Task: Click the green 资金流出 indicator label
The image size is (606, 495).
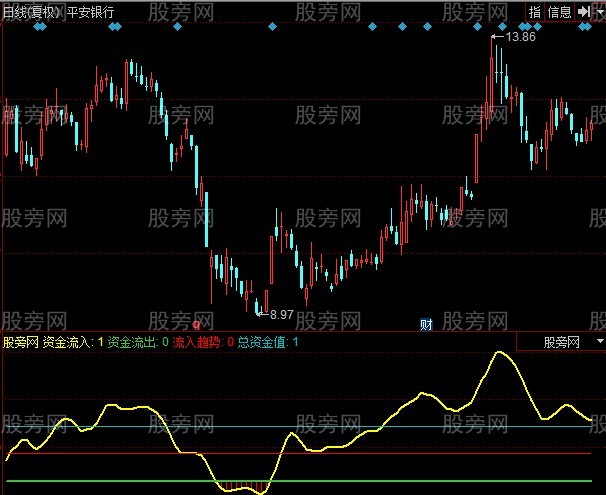Action: tap(131, 342)
